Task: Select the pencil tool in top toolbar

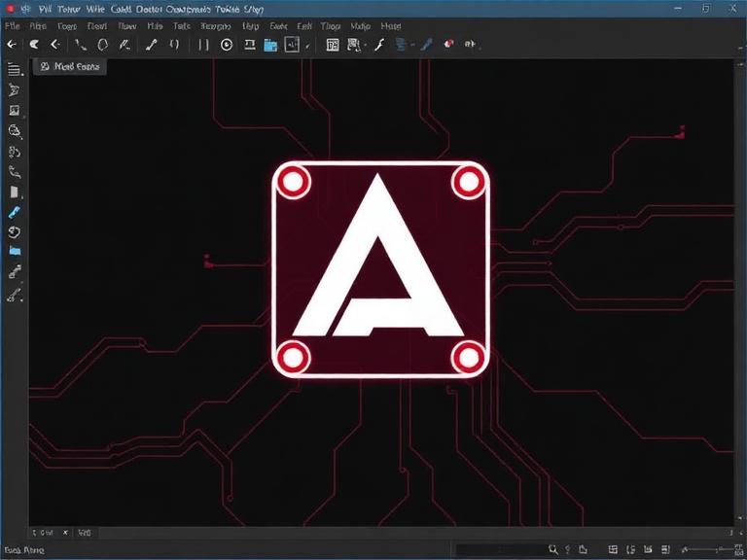Action: tap(124, 45)
